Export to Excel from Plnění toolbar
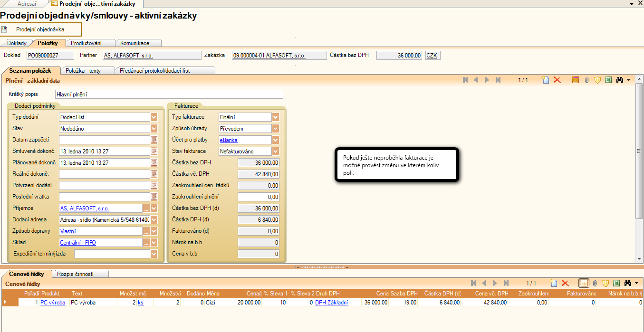This screenshot has height=332, width=644. point(608,80)
